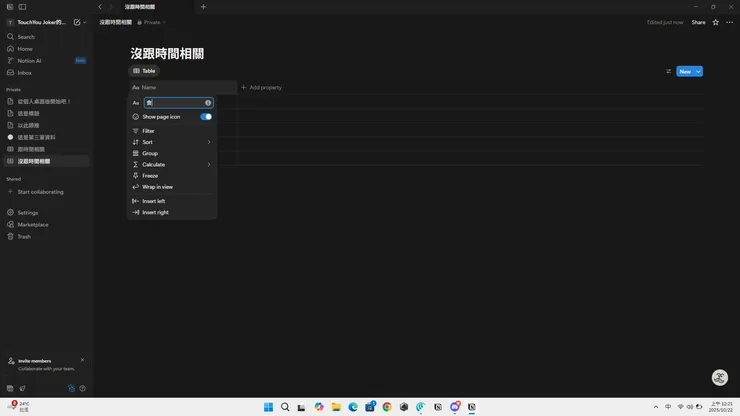
Task: Click Add property column
Action: coord(261,87)
